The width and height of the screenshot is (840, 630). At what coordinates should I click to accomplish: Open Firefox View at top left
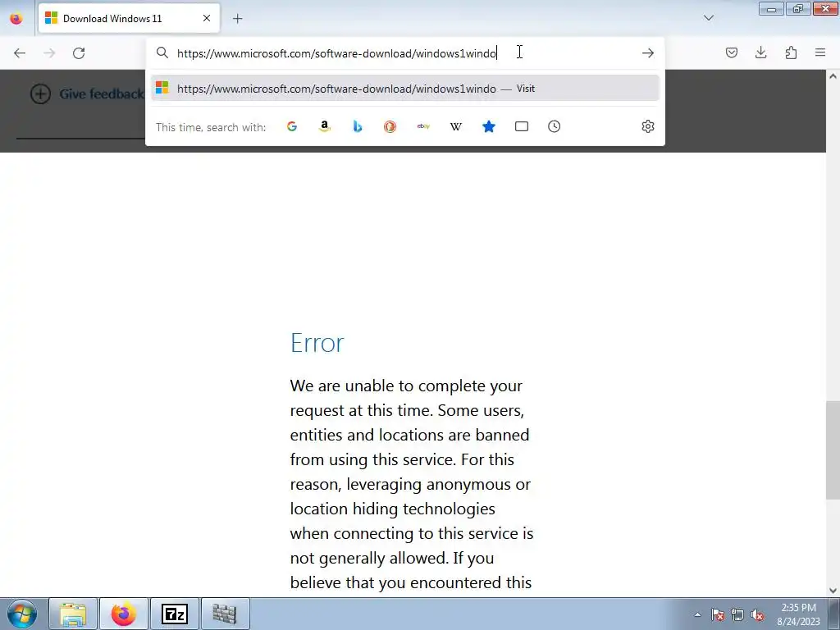pyautogui.click(x=16, y=18)
